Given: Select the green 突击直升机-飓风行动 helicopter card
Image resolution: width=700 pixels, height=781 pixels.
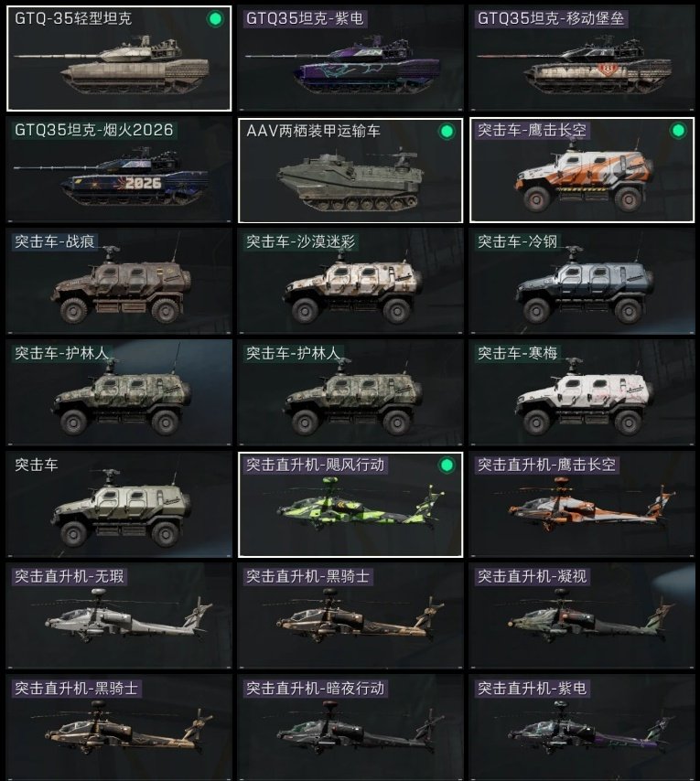Looking at the screenshot, I should (350, 505).
